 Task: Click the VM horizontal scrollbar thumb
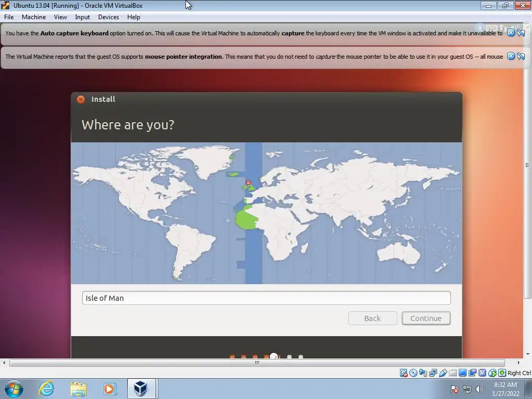point(257,363)
